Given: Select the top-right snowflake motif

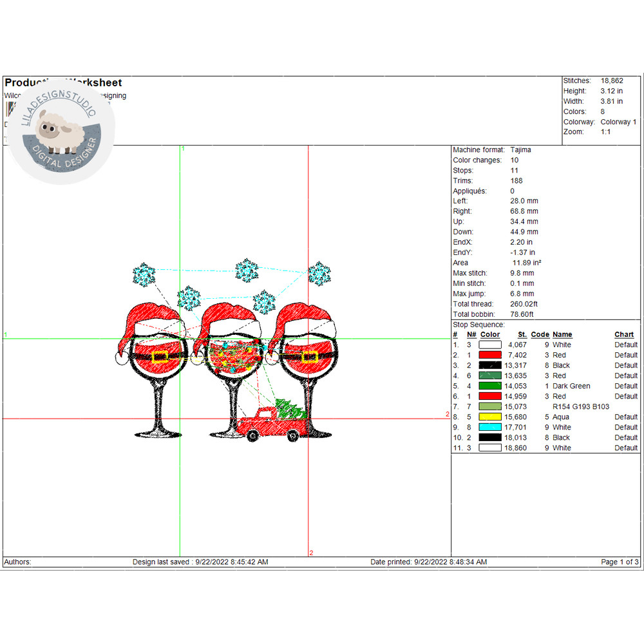Looking at the screenshot, I should tap(318, 274).
